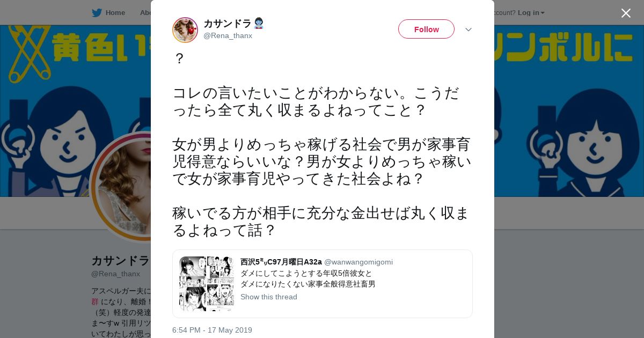Open カサンドラ's profile avatar in tweet

(x=185, y=30)
